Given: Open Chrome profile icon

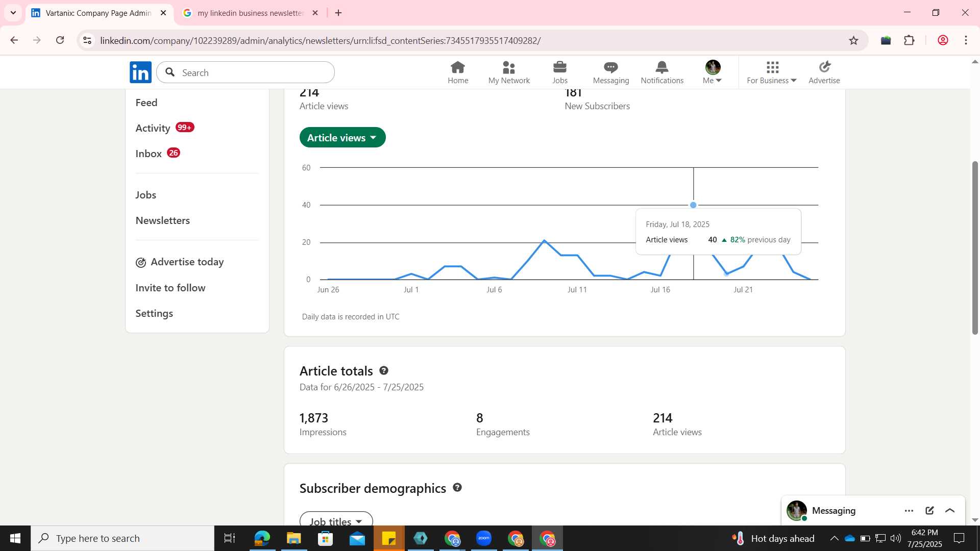Looking at the screenshot, I should point(943,40).
